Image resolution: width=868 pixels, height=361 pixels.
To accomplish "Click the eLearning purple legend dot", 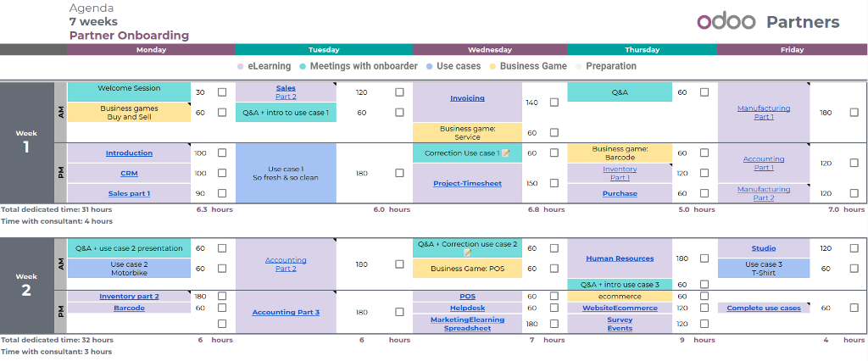I will pos(240,66).
